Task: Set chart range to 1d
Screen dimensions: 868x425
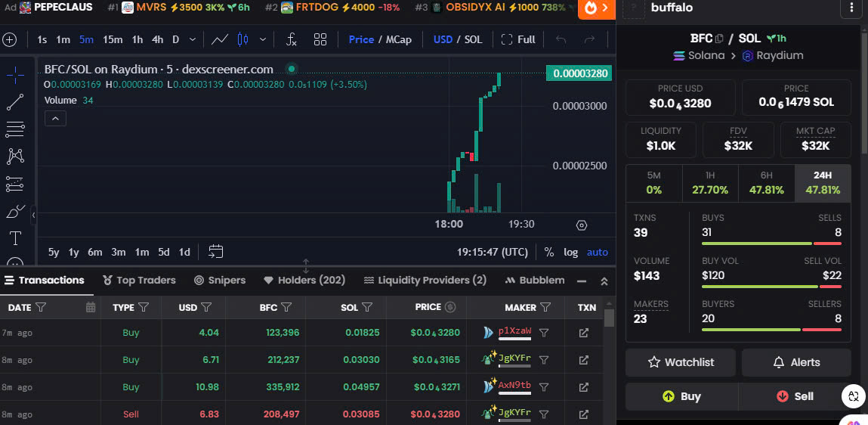Action: point(184,252)
